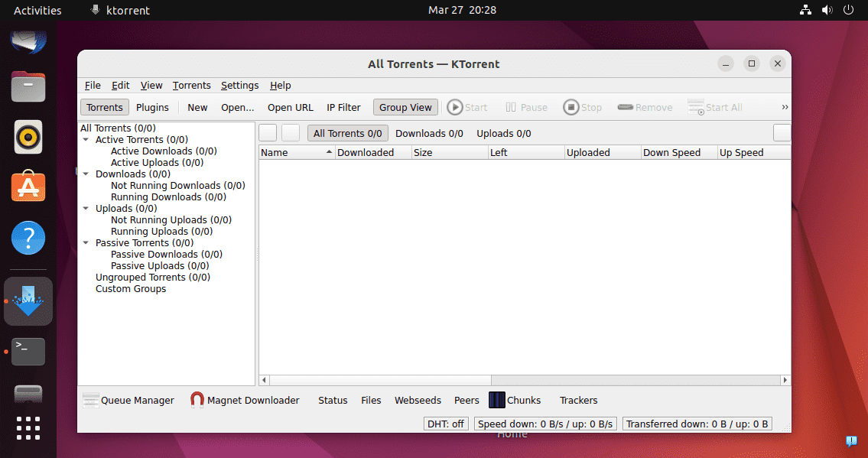Open Files from the Ubuntu dock
Image resolution: width=868 pixels, height=458 pixels.
tap(28, 87)
